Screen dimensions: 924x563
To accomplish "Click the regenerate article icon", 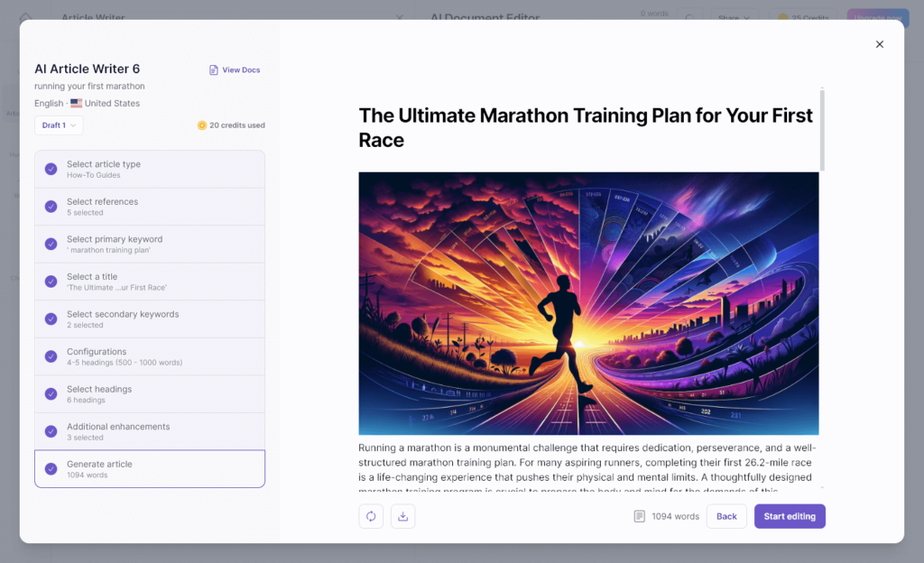I will pyautogui.click(x=371, y=516).
